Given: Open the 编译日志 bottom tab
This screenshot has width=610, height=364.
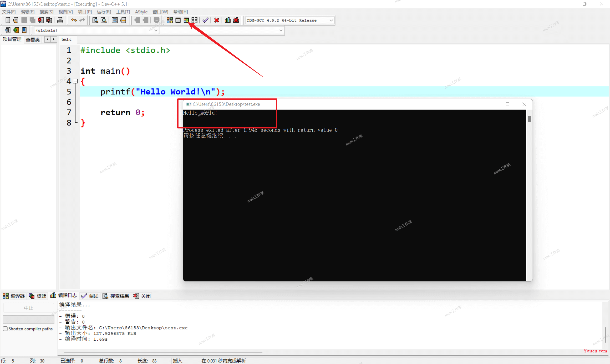Looking at the screenshot, I should click(x=64, y=296).
